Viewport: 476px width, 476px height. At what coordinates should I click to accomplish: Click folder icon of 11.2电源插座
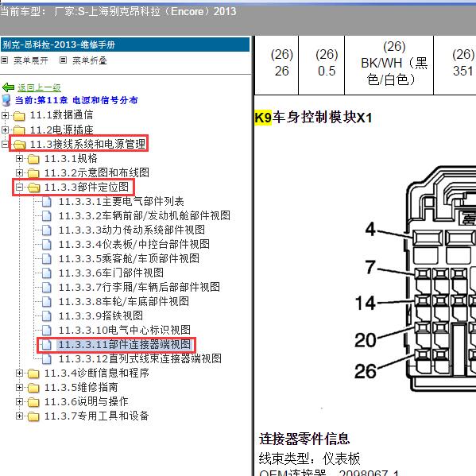point(19,130)
